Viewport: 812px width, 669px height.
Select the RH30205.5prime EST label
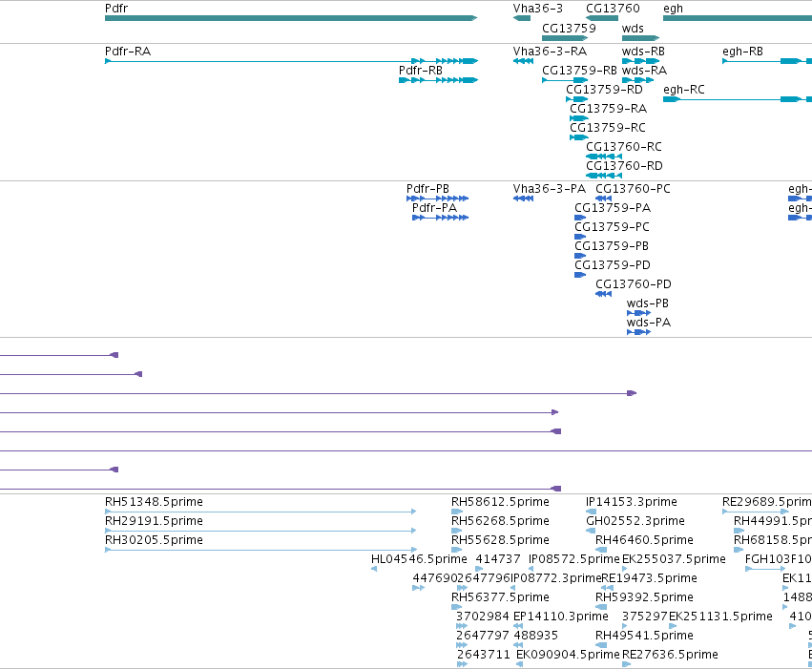[x=154, y=540]
